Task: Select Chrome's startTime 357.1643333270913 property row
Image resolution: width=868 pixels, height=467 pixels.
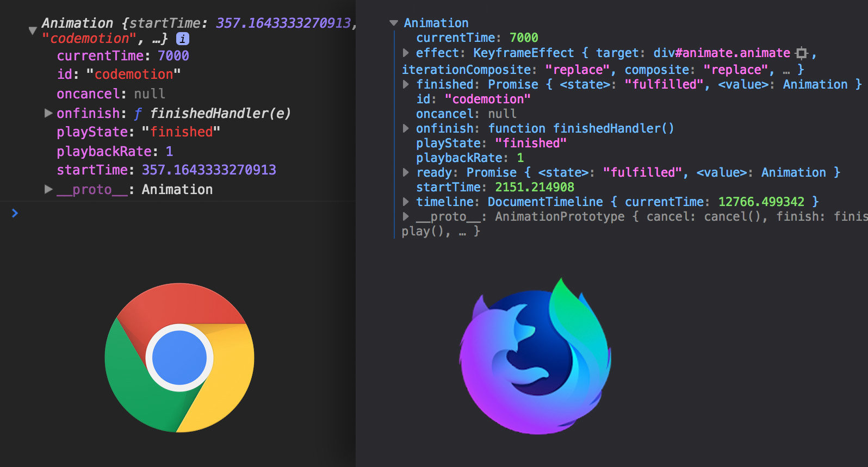Action: (x=166, y=170)
